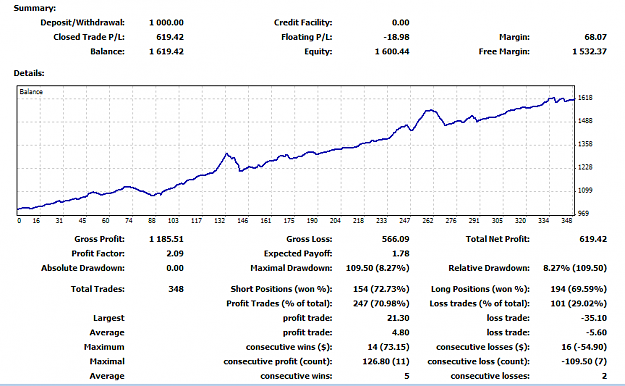Select the largest loss trade value -35.10

[x=594, y=318]
